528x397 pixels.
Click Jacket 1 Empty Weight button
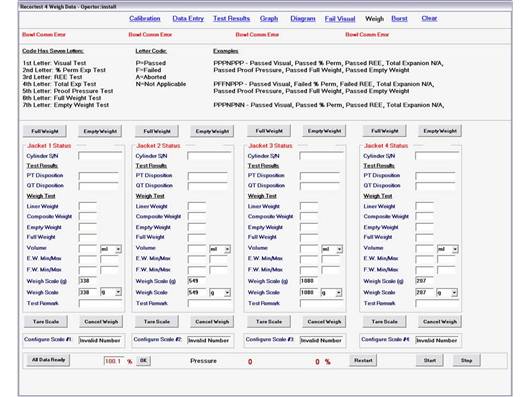[100, 131]
